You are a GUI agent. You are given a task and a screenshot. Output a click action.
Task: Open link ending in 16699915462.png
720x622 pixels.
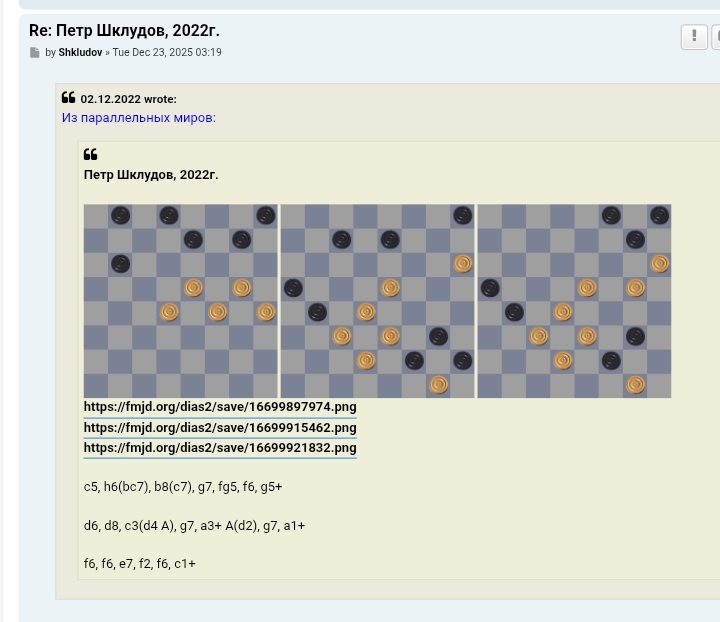coord(220,427)
